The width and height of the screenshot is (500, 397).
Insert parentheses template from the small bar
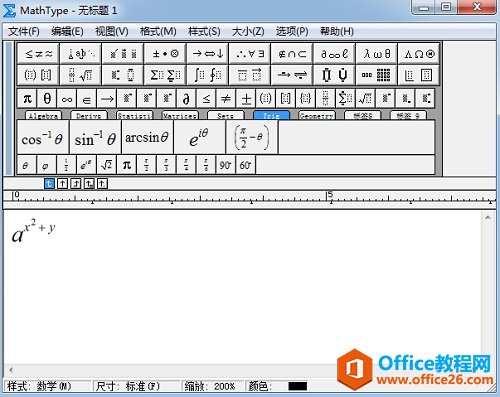pos(266,99)
